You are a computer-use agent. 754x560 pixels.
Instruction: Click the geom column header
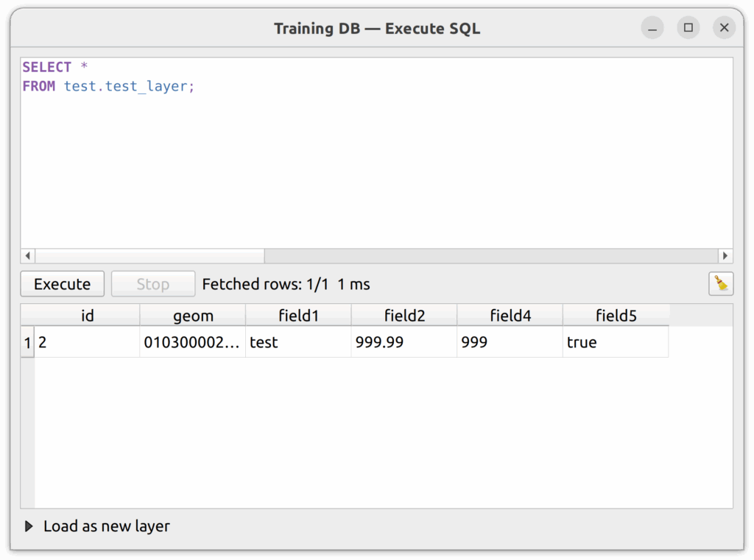pos(193,316)
